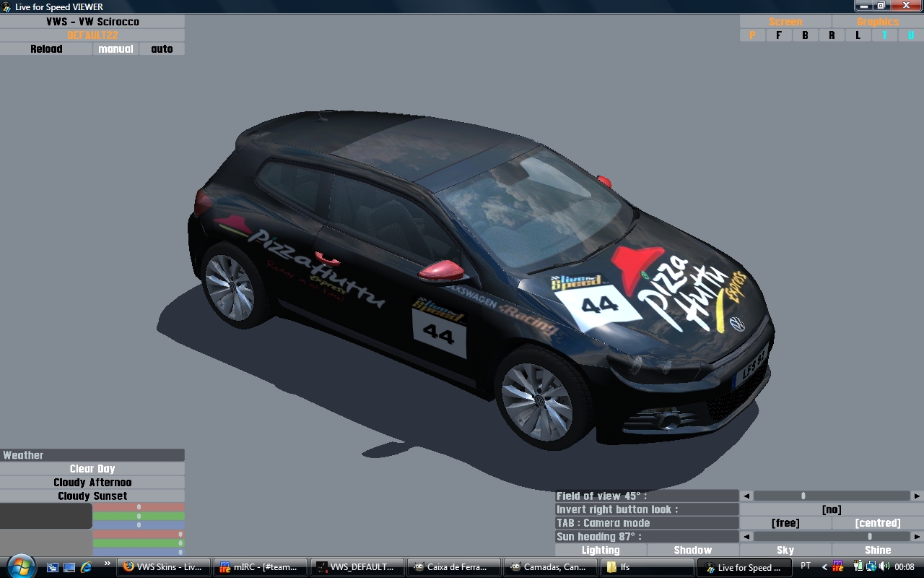Select the F front view button
This screenshot has height=578, width=924.
click(779, 35)
